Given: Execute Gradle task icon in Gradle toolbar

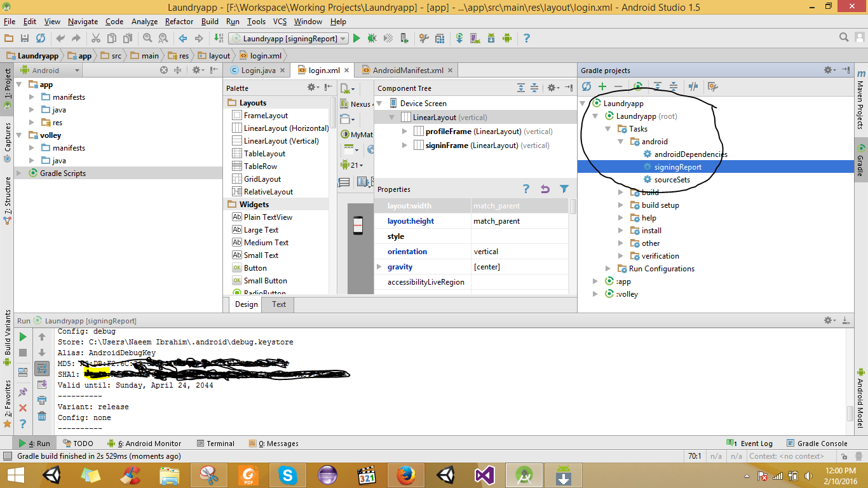Looking at the screenshot, I should 638,86.
